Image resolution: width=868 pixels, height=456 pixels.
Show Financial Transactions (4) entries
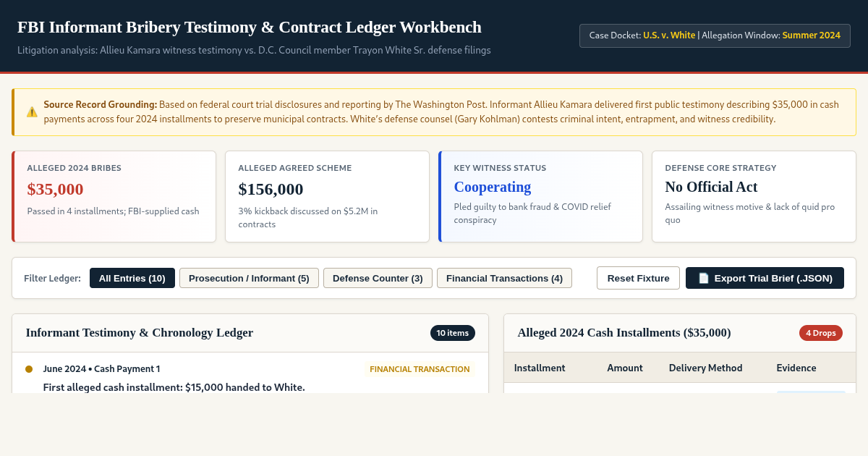pos(504,278)
